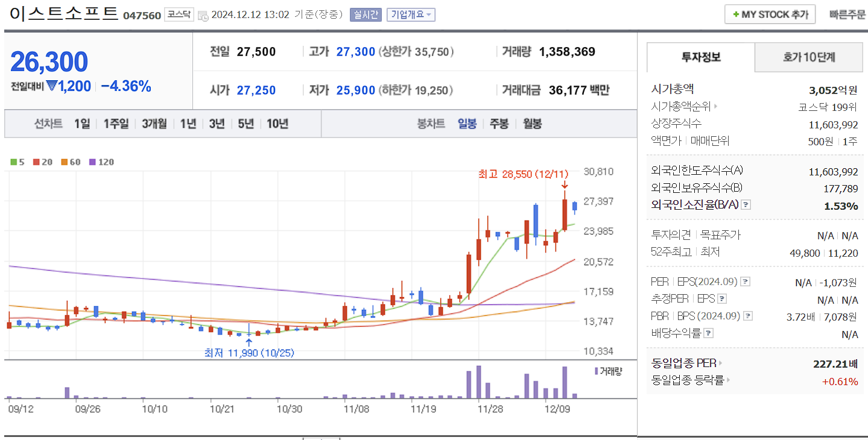Open 빠른주문
The height and width of the screenshot is (440, 868).
coord(849,14)
